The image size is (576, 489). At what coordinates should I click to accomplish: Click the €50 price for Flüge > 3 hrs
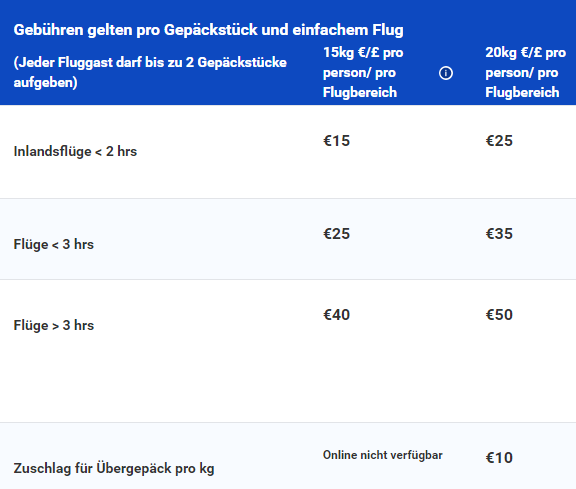499,315
